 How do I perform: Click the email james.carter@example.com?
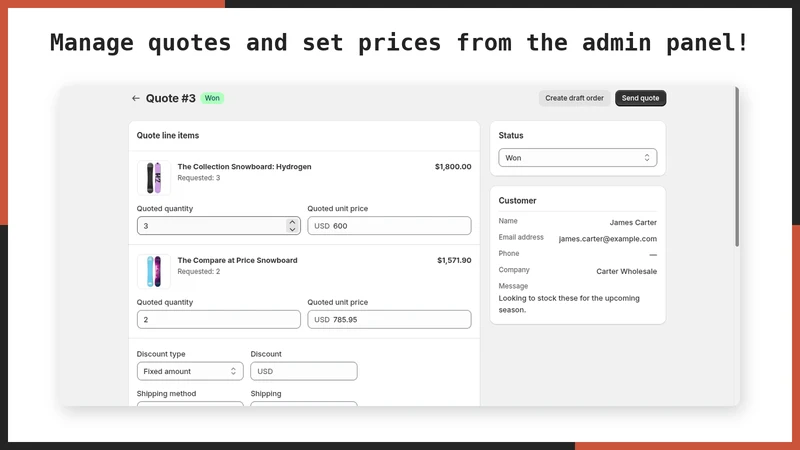click(608, 239)
